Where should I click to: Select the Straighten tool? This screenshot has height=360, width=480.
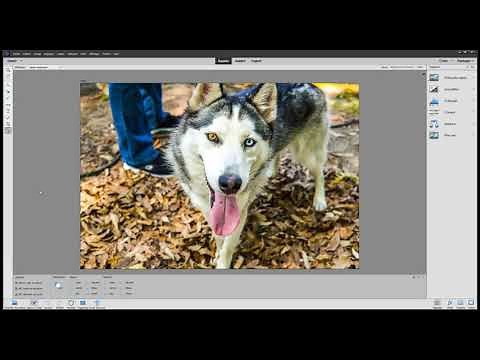click(8, 105)
